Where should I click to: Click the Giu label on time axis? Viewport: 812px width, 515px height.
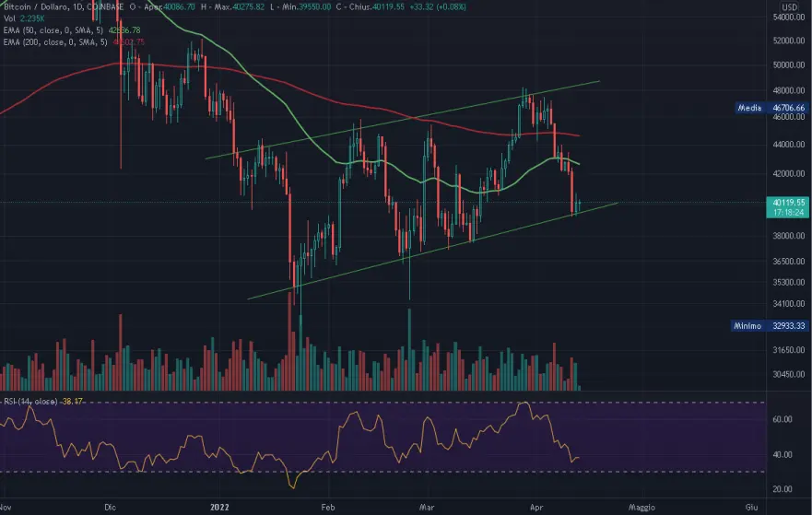tap(751, 508)
